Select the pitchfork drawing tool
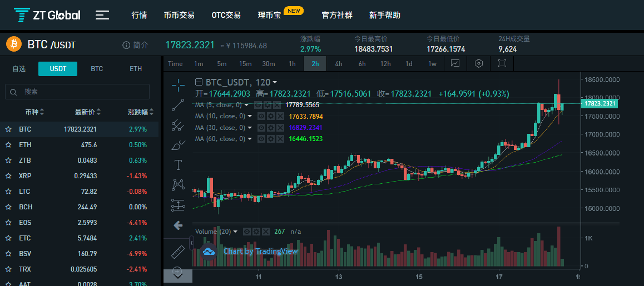Screen dimensions: 644x286 click(x=178, y=125)
